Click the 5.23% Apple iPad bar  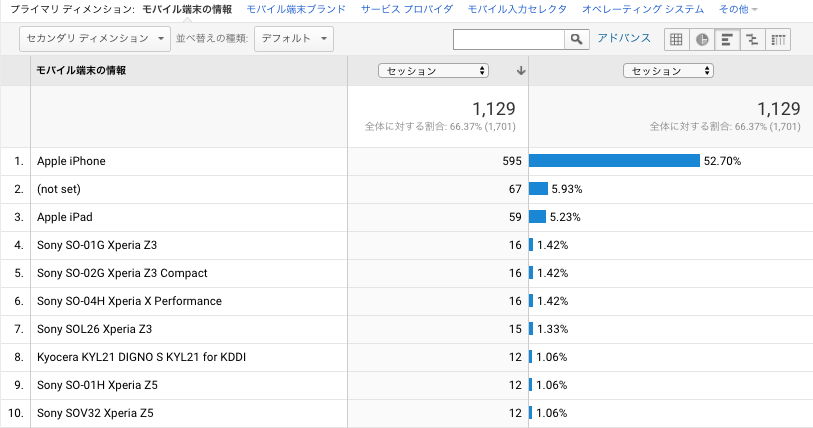(538, 217)
